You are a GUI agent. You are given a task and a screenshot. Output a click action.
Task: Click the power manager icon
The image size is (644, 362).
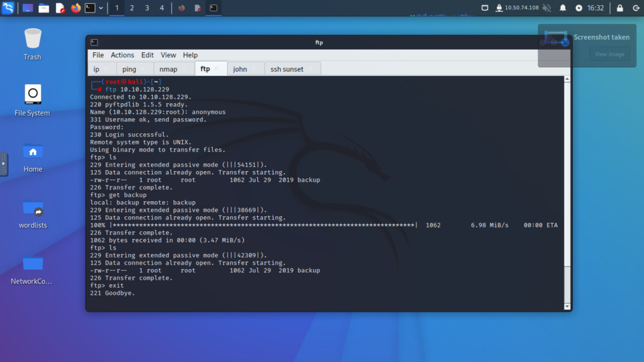(x=579, y=8)
